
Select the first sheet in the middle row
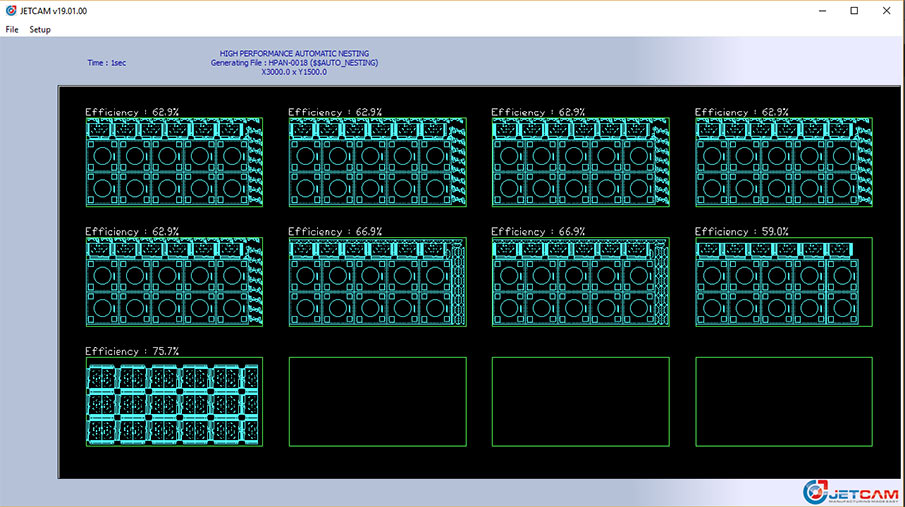[x=174, y=282]
